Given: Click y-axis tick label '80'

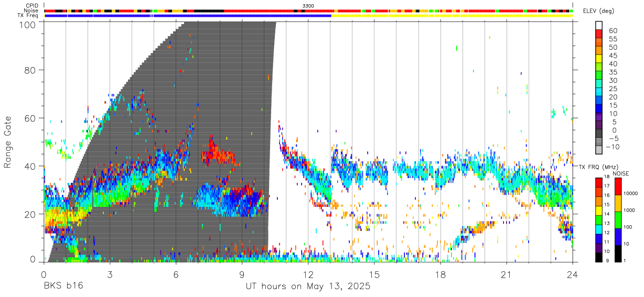Looking at the screenshot, I should (30, 70).
